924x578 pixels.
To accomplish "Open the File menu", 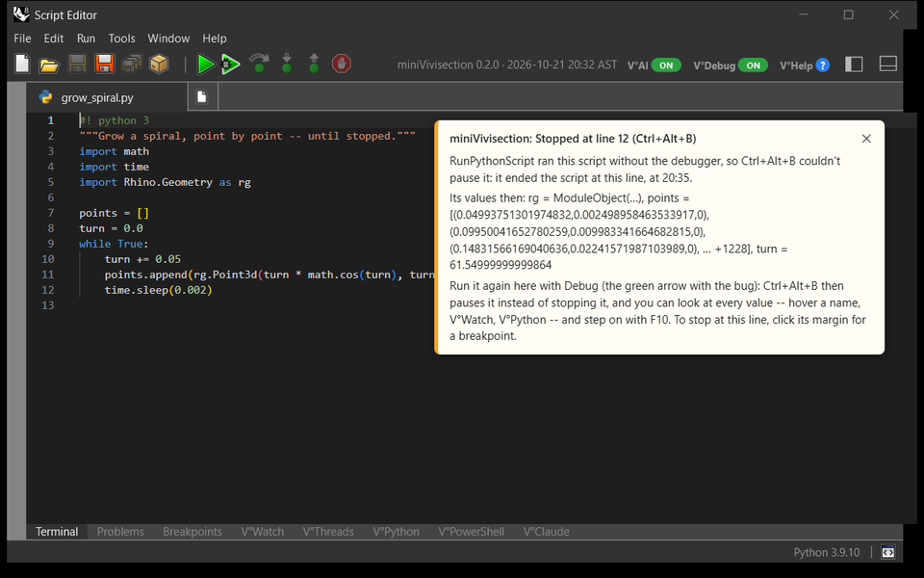I will point(22,39).
